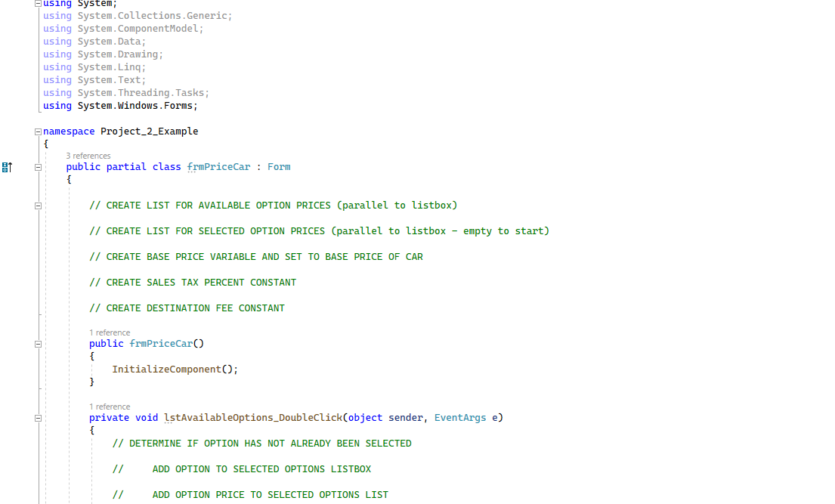Click the Form base class name
The width and height of the screenshot is (835, 504).
point(278,166)
